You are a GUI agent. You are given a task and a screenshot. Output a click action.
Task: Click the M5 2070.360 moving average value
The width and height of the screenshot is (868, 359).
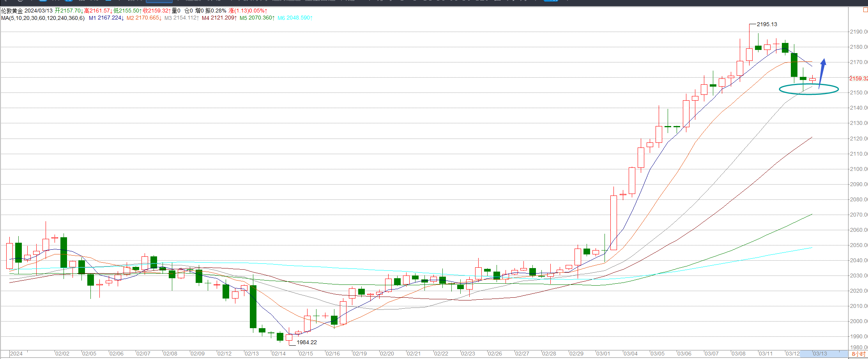[x=257, y=18]
